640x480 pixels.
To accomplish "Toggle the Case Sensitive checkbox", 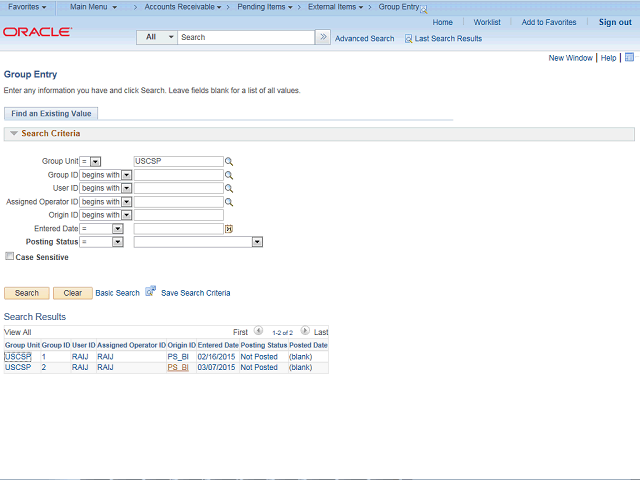I will 9,256.
